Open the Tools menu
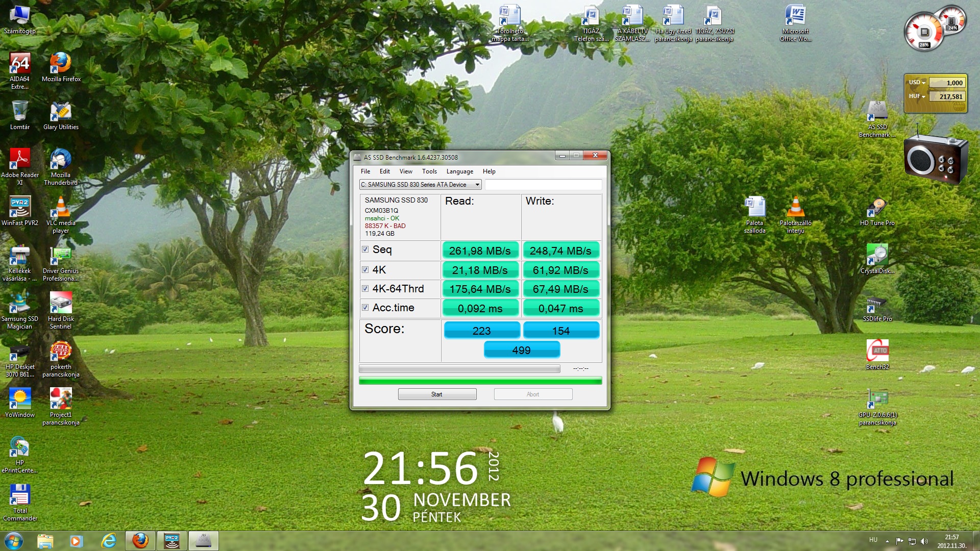The image size is (980, 551). (429, 171)
